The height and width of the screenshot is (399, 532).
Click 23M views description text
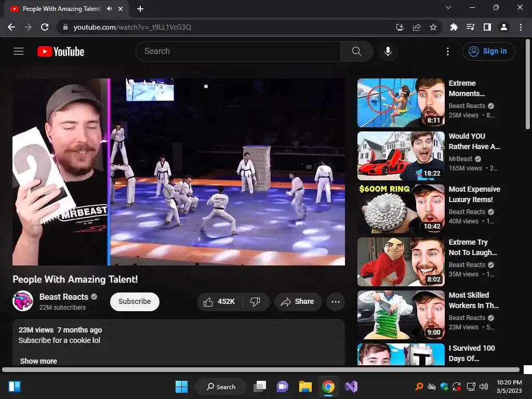(36, 330)
